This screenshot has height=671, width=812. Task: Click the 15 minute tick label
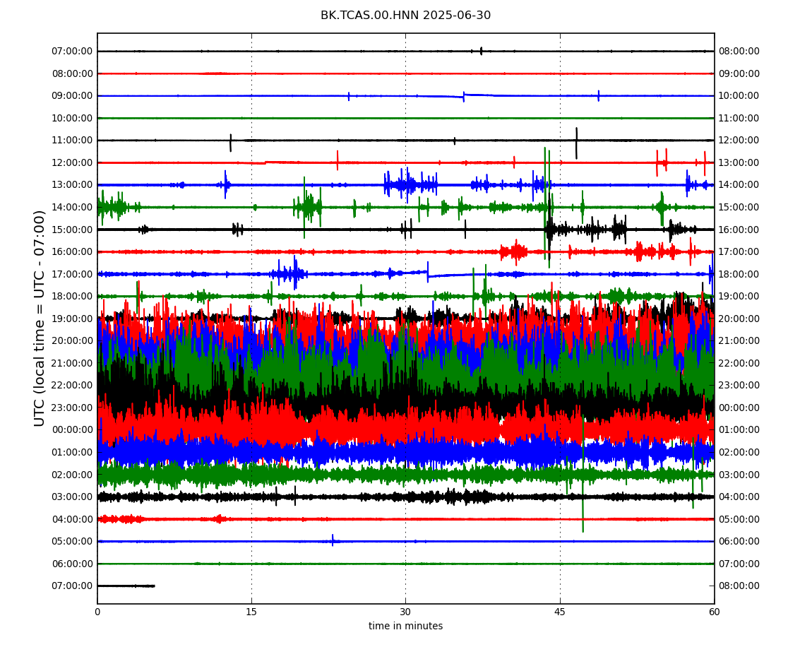[x=251, y=612]
